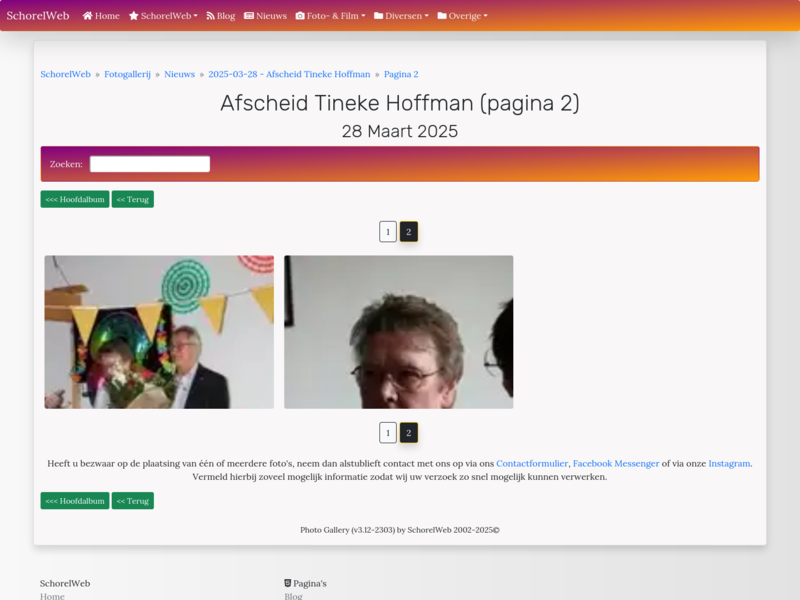Expand the SchorelWeb dropdown menu
Viewport: 800px width, 600px height.
[163, 16]
